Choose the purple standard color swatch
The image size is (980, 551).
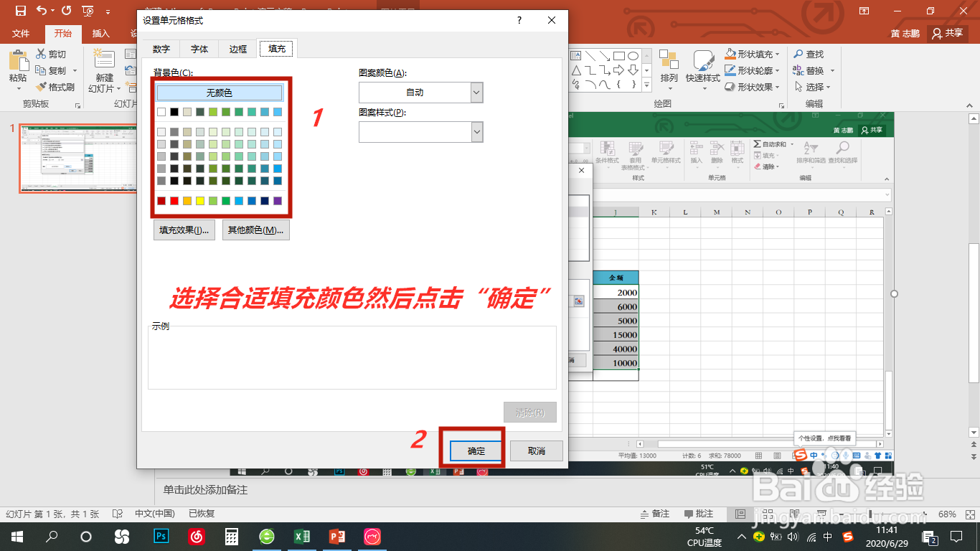point(278,201)
